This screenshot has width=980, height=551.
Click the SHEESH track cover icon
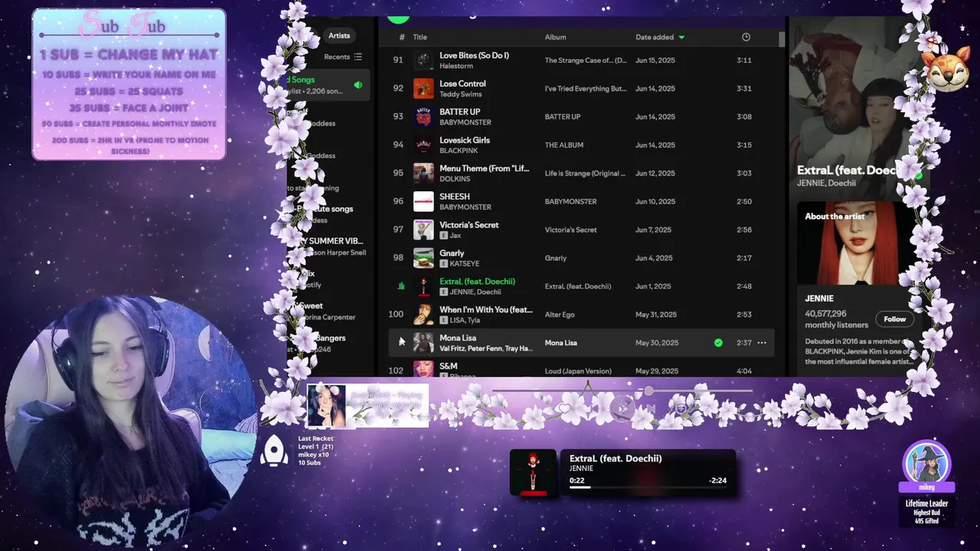(x=423, y=201)
